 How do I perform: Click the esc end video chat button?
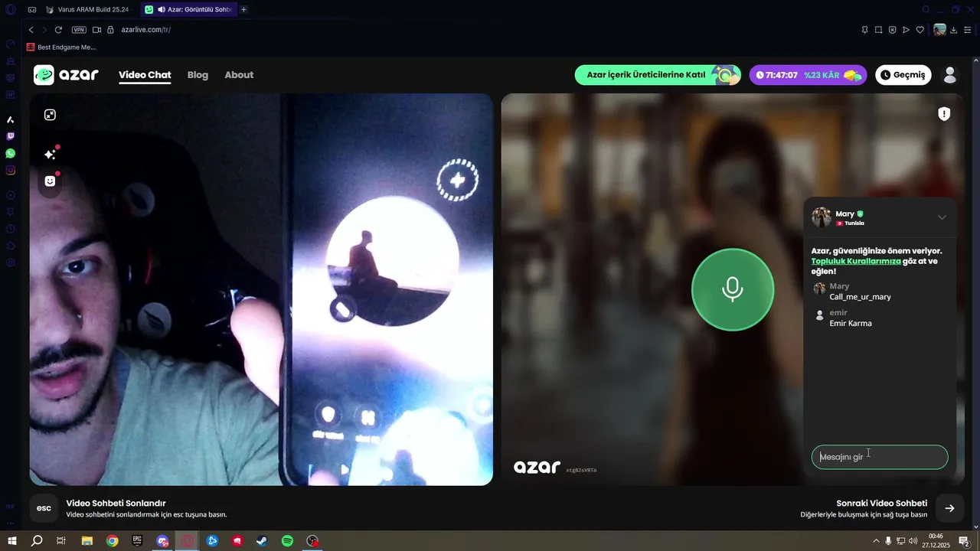point(44,508)
